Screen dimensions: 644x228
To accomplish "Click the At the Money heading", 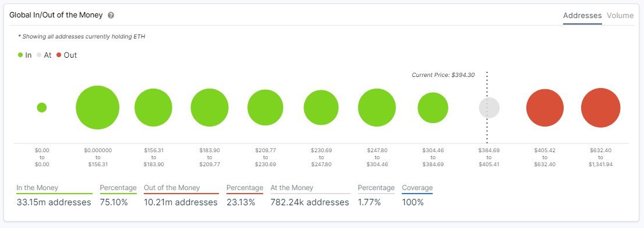I will tap(292, 188).
